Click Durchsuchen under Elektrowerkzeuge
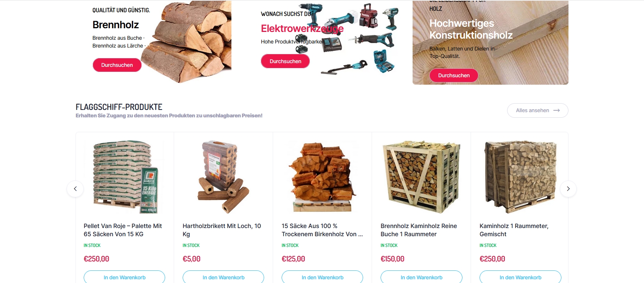This screenshot has height=283, width=644. click(x=285, y=61)
